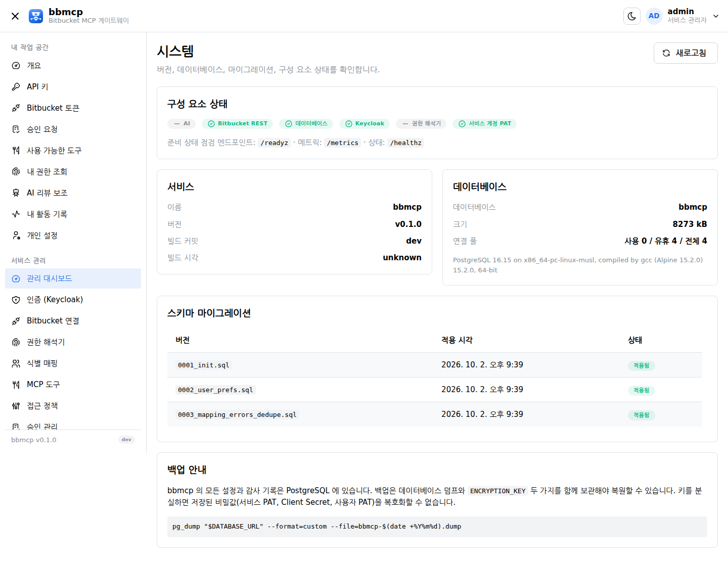
Task: Click the 권한 해석기 fingerprint icon in sidebar
Action: click(x=16, y=342)
